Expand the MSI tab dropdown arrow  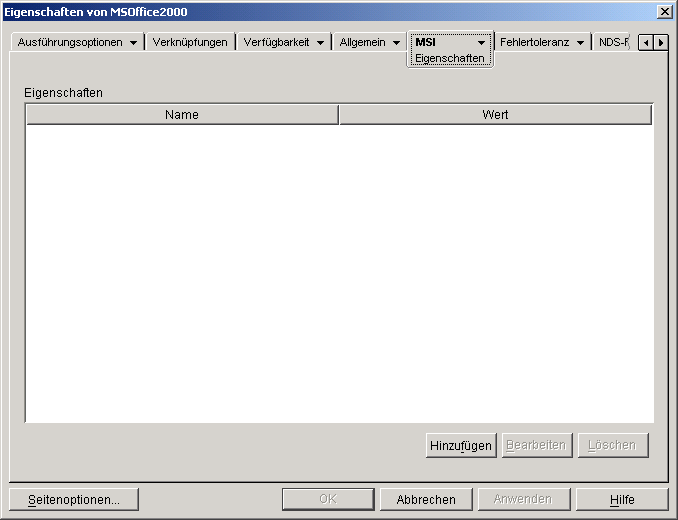point(481,43)
